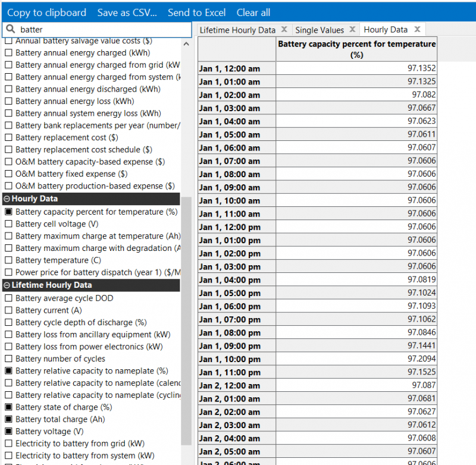This screenshot has width=476, height=465.
Task: Click Clear all selections
Action: point(253,12)
